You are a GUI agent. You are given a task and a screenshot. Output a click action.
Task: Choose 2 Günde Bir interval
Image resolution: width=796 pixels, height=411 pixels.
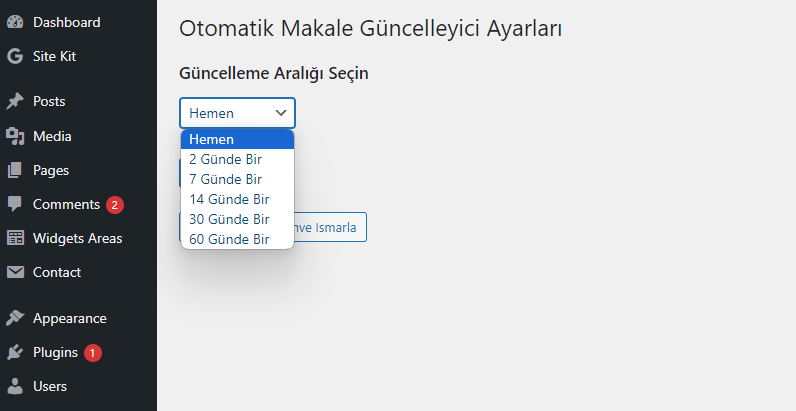pos(238,159)
